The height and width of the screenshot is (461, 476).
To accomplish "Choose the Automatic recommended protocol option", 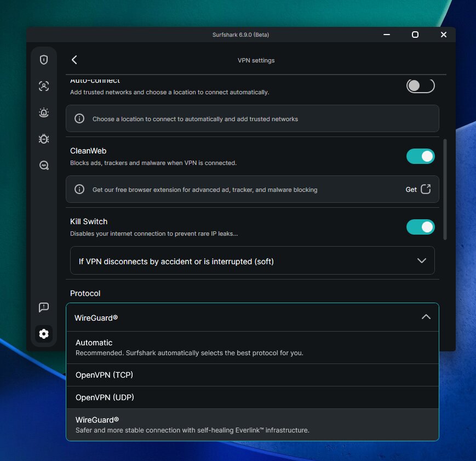I will tap(252, 347).
